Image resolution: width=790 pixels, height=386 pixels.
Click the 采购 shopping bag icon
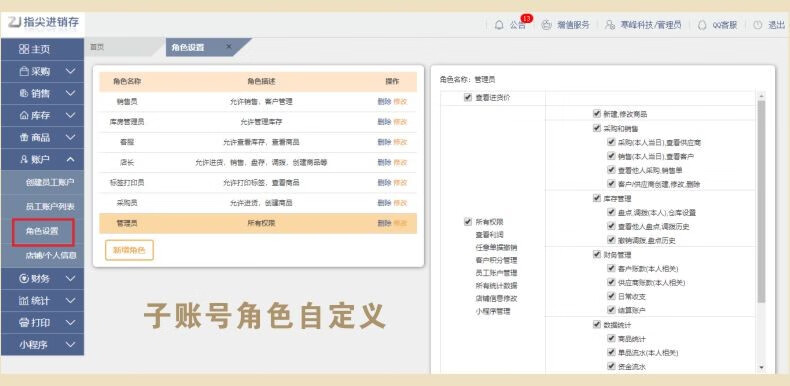(x=24, y=72)
